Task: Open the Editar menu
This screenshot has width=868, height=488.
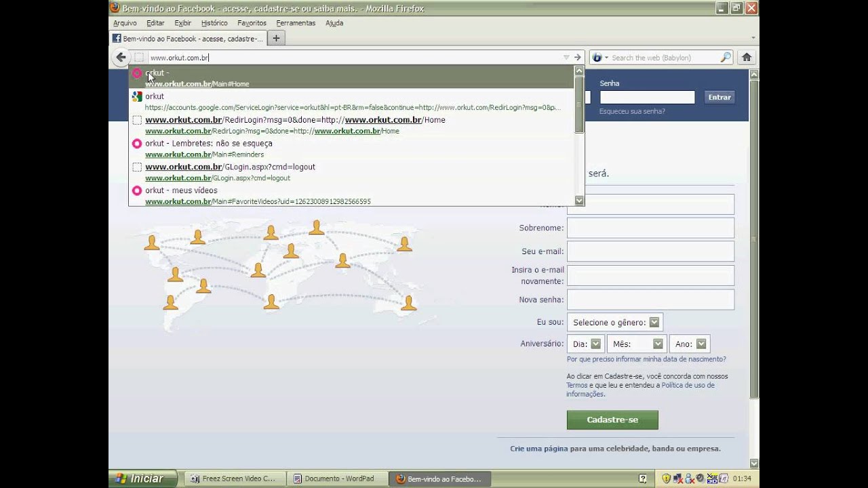Action: [155, 23]
